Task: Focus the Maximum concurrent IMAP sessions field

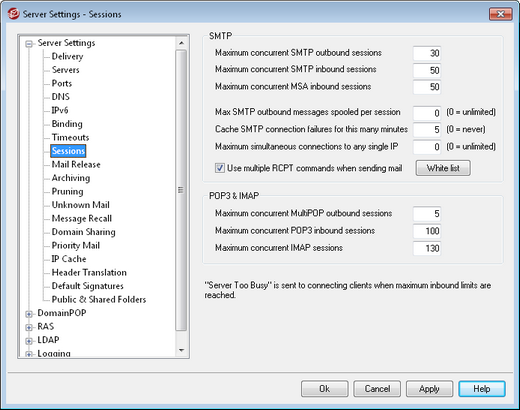Action: pyautogui.click(x=427, y=248)
